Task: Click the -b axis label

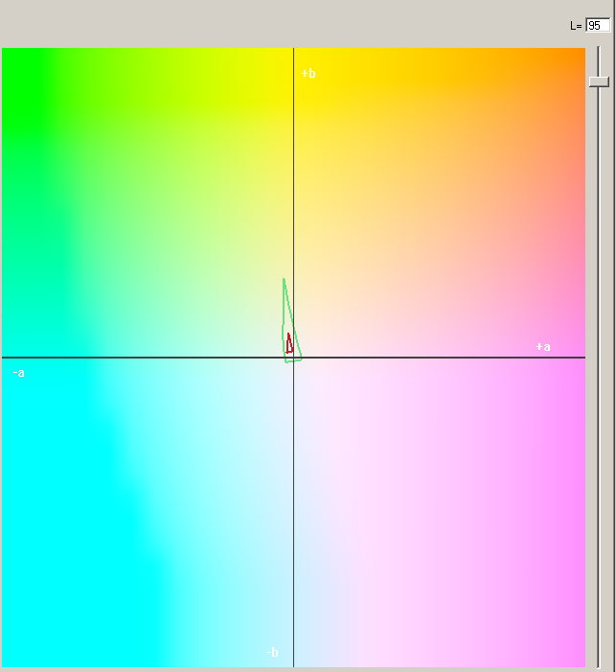Action: [272, 652]
